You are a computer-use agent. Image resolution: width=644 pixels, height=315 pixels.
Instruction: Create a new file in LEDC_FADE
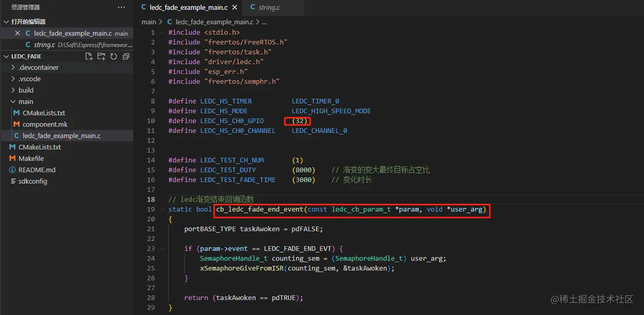coord(89,56)
